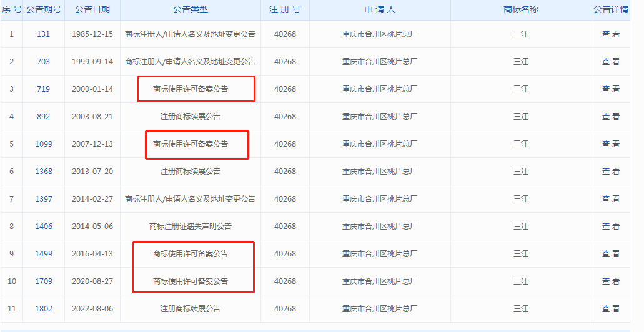Viewport: 644px width, 332px height.
Task: Click 注册商标续展公告 in the 2013-07-20 row
Action: pyautogui.click(x=191, y=171)
